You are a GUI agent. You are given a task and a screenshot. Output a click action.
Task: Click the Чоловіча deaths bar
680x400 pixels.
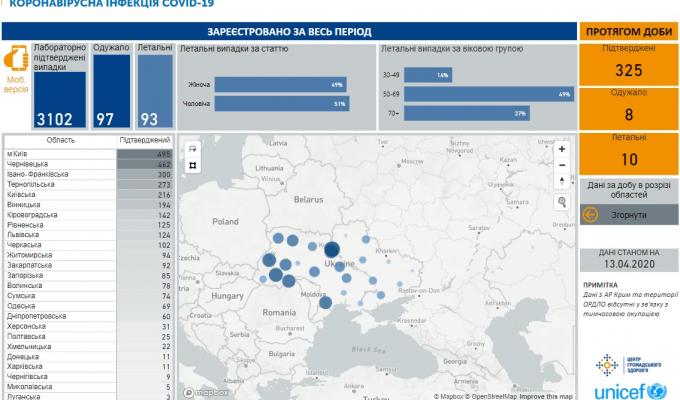click(282, 104)
